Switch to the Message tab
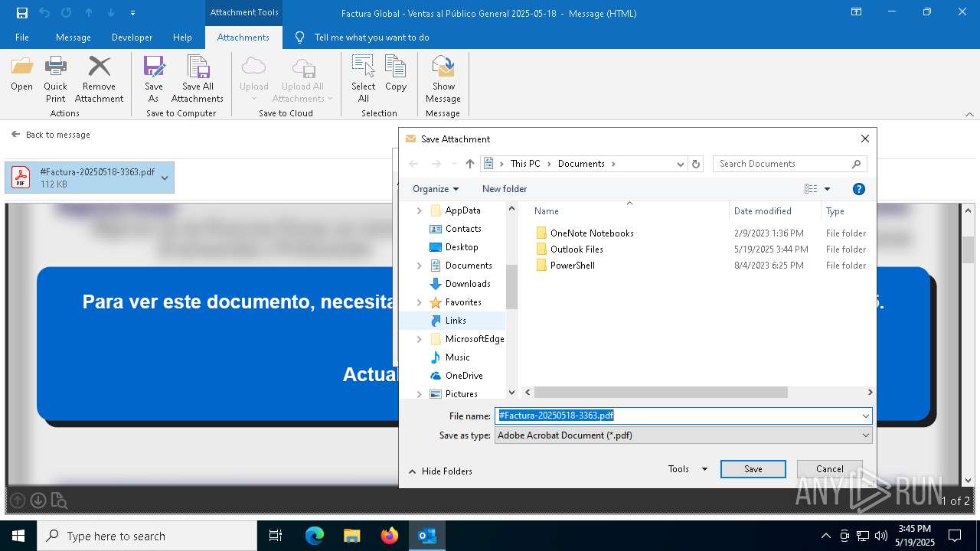Image resolution: width=980 pixels, height=551 pixels. [73, 37]
